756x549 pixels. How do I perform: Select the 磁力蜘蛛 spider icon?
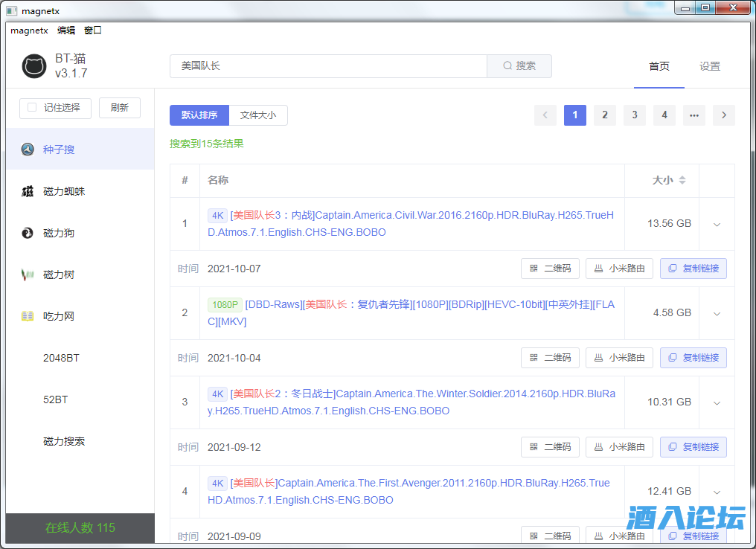[x=28, y=191]
